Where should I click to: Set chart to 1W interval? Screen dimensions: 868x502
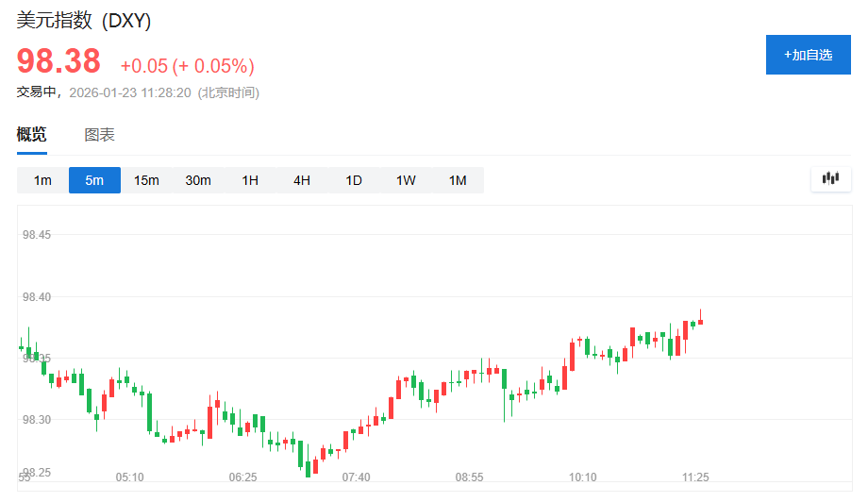[406, 180]
